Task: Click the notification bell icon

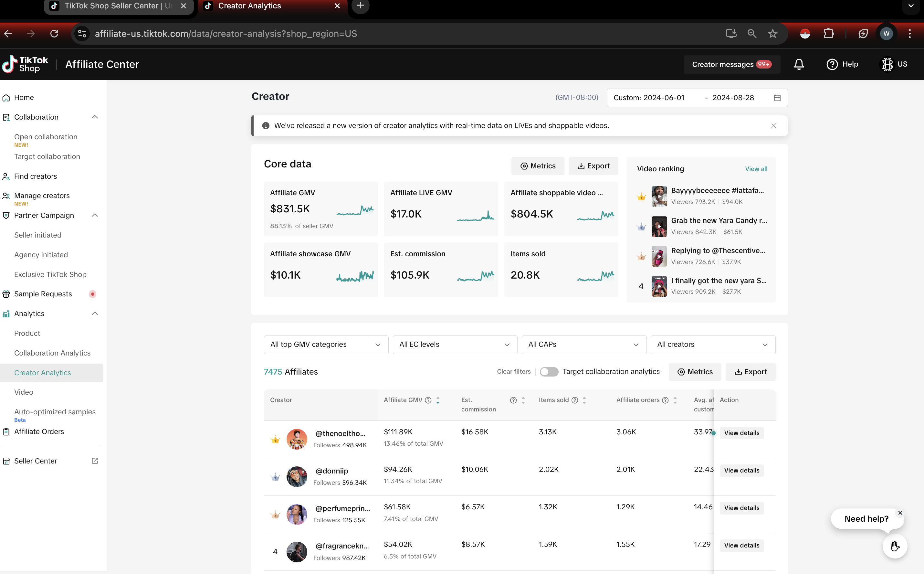Action: tap(799, 64)
